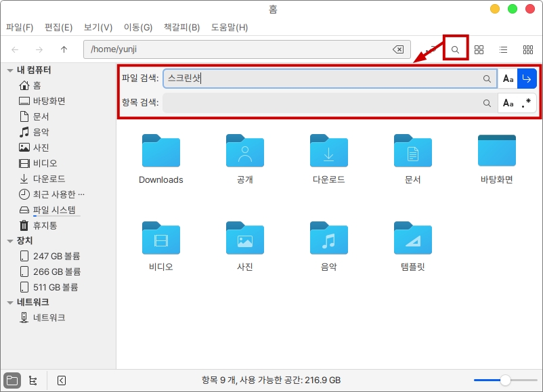Toggle case sensitivity for content search

[508, 104]
